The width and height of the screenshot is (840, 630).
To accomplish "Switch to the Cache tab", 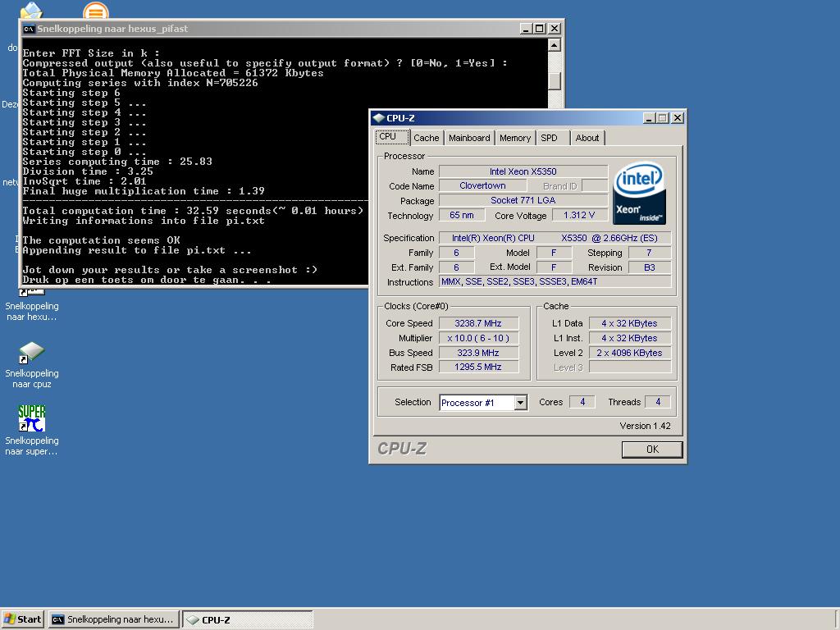I will point(426,138).
